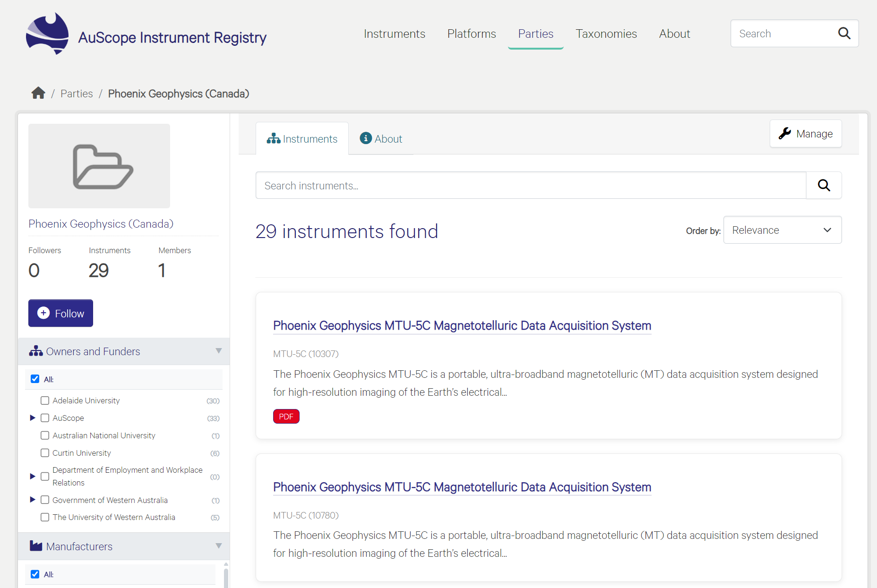Click the Phoenix Geophysics (Canada) sidebar title
The width and height of the screenshot is (877, 588).
point(101,223)
